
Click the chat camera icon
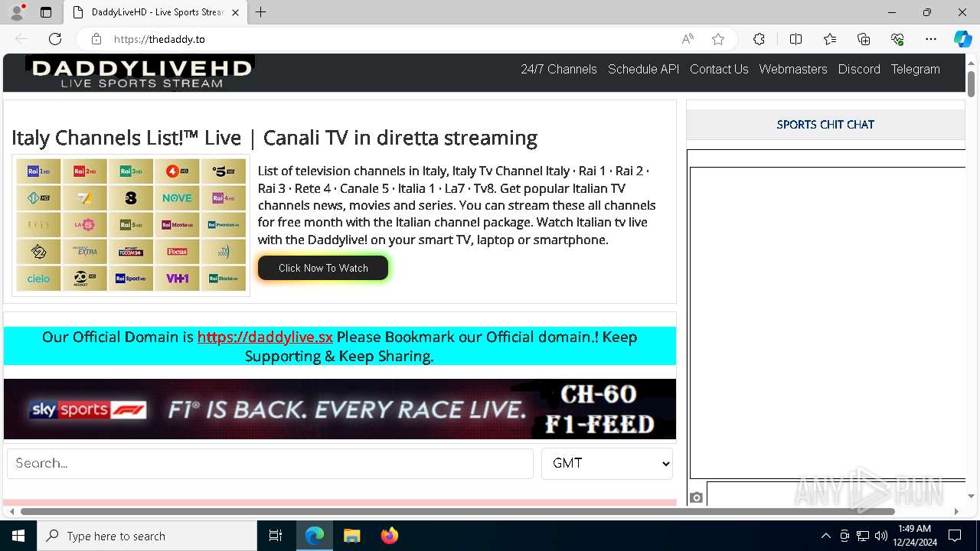(696, 497)
